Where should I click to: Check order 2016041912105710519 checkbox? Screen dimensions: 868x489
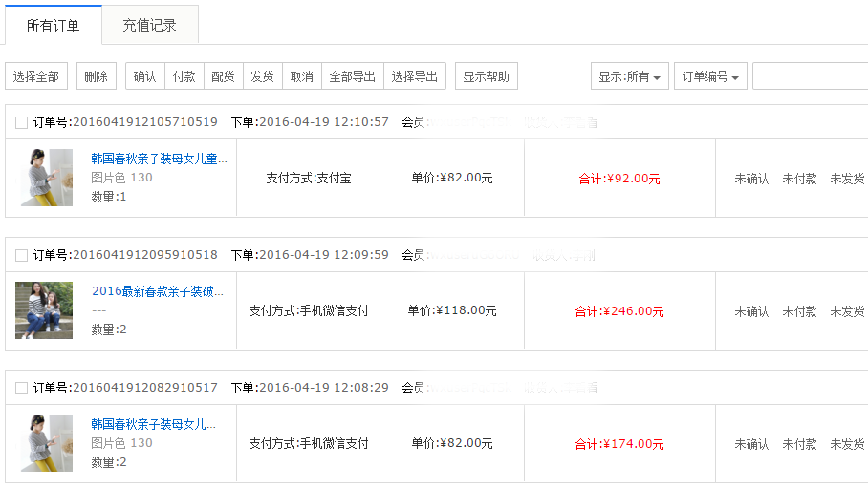click(21, 122)
